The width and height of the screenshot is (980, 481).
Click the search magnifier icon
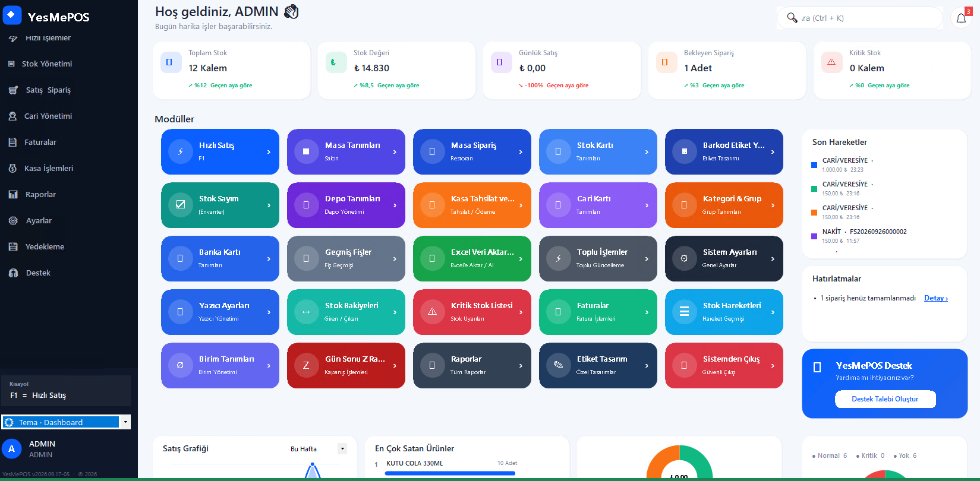tap(792, 18)
